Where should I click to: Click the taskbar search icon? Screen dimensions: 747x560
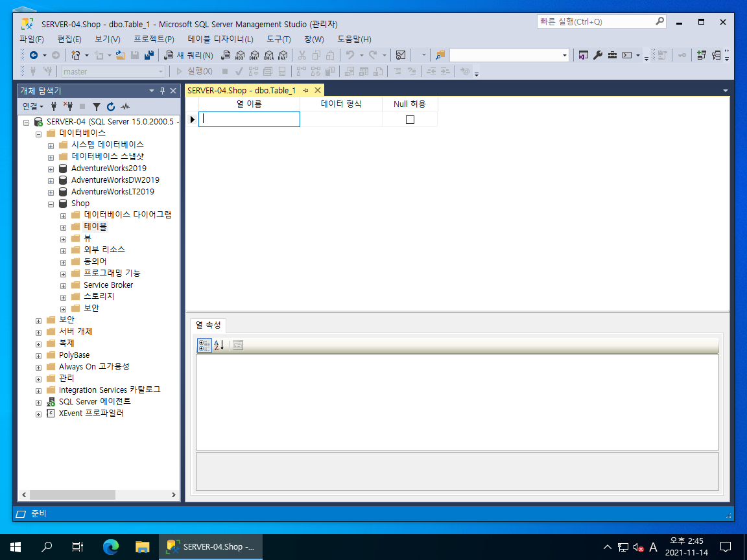tap(47, 546)
